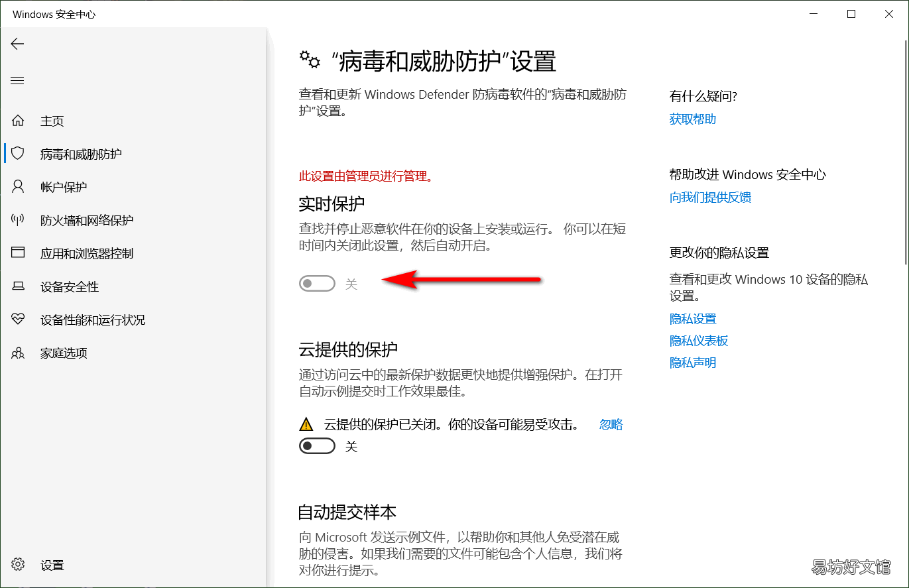Maximize the Windows 安全中心 window
Image resolution: width=909 pixels, height=588 pixels.
point(851,13)
